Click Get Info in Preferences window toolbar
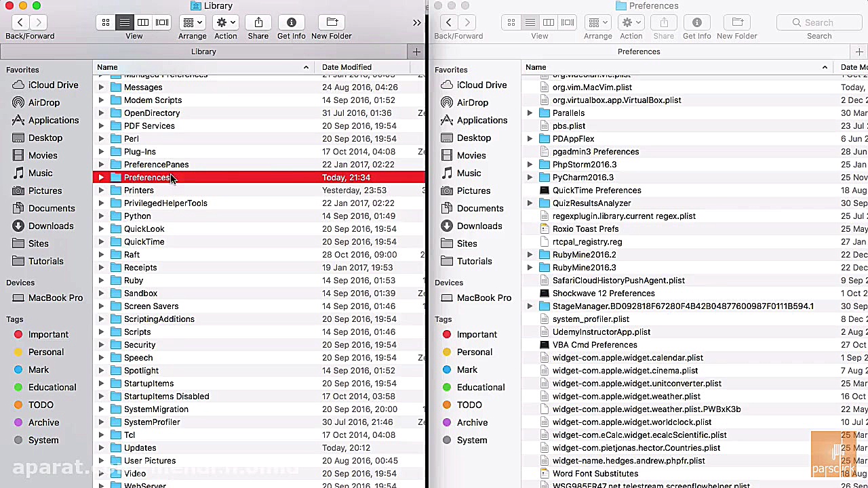This screenshot has height=488, width=868. click(x=697, y=22)
